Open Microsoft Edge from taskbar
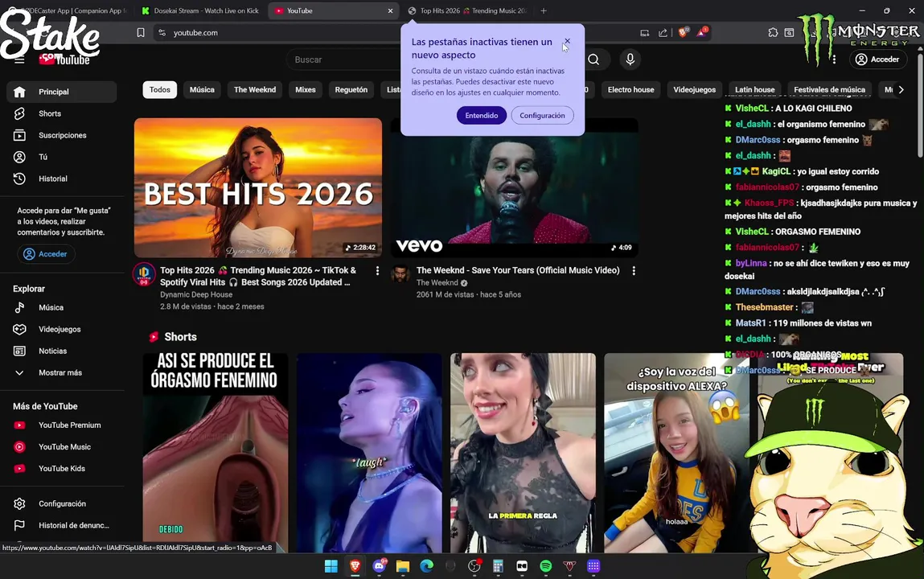Screen dimensions: 924x579 [x=427, y=566]
